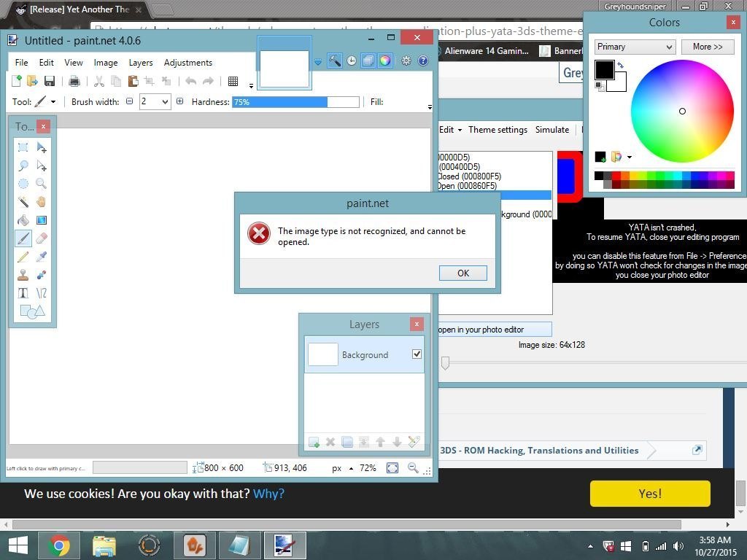Click the Yes! cookie button

(x=650, y=494)
